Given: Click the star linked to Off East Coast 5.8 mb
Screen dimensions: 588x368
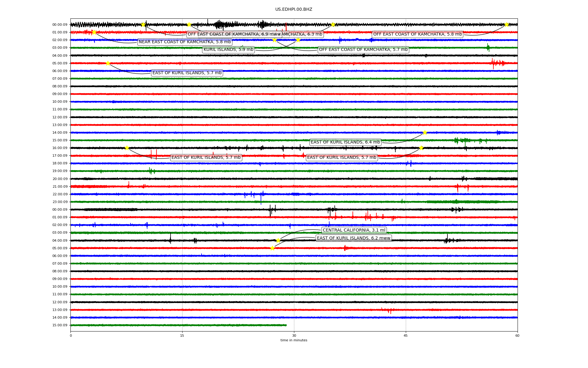Looking at the screenshot, I should (x=507, y=25).
